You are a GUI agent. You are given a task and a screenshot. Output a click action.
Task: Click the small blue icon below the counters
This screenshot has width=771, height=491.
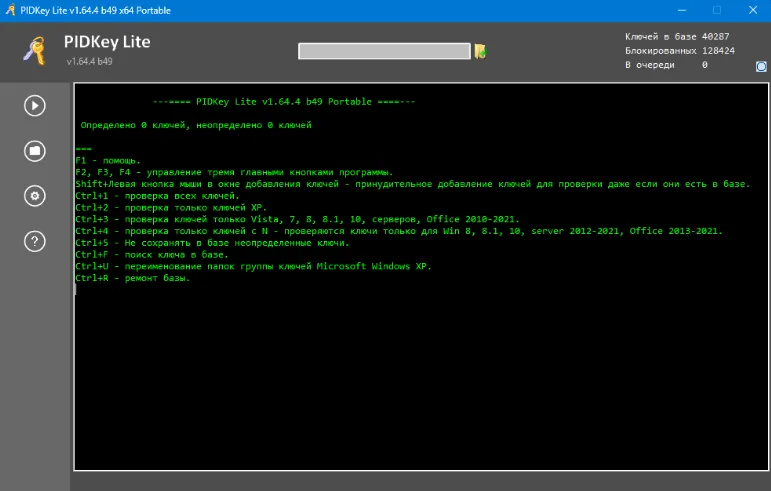pyautogui.click(x=761, y=66)
